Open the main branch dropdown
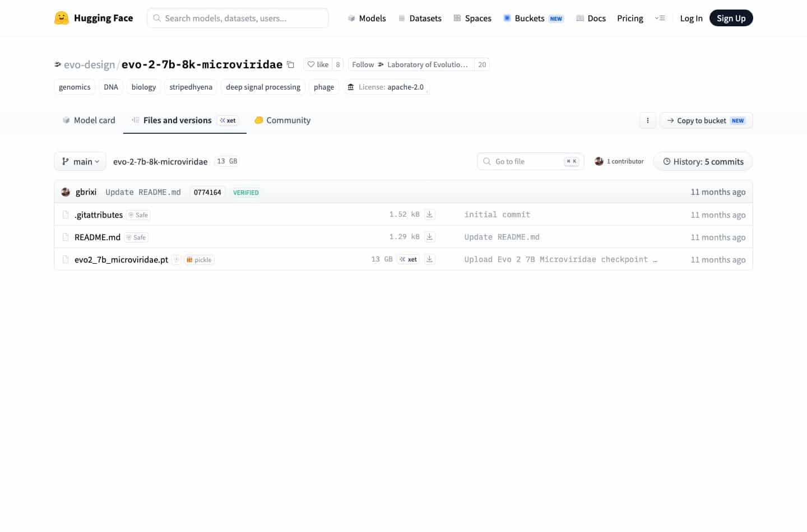The height and width of the screenshot is (532, 807). pos(80,161)
